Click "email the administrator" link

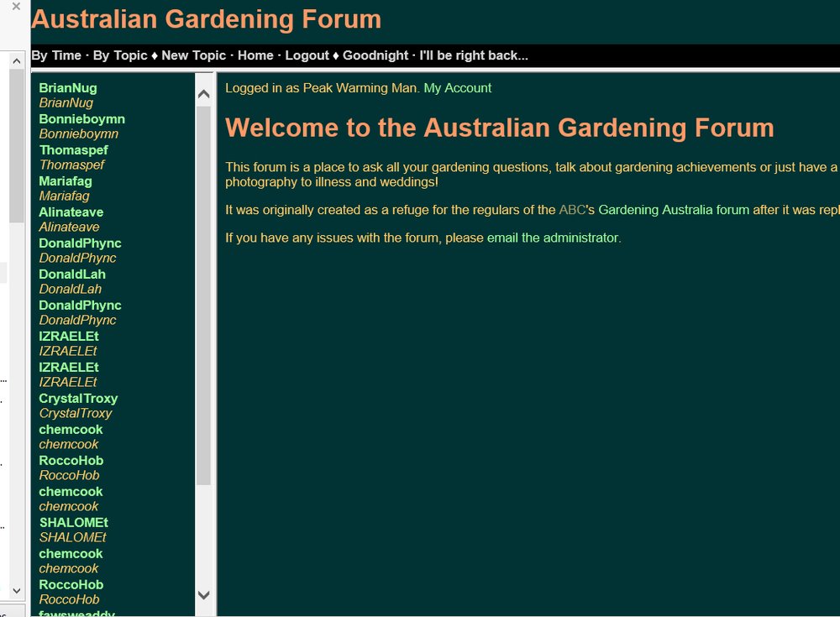[x=552, y=238]
